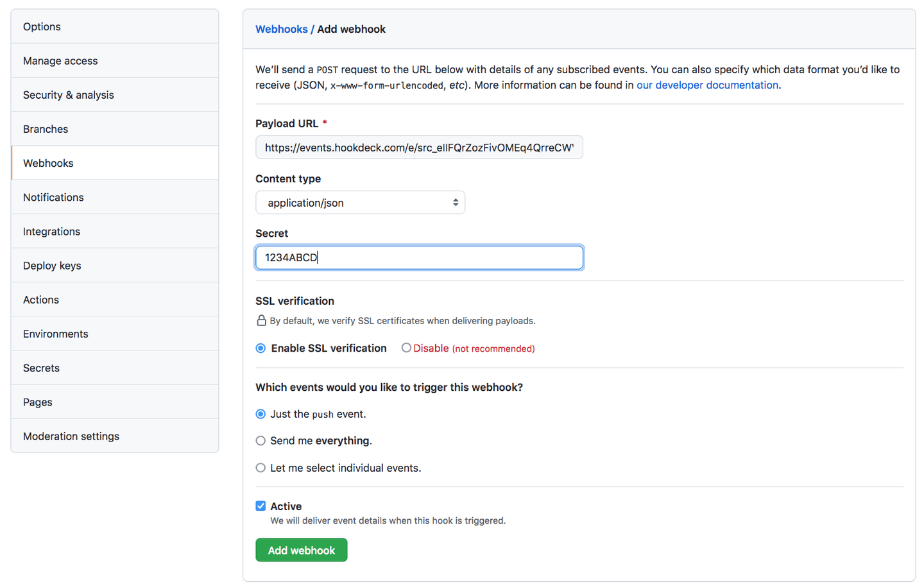Click the Add webhook button
924x584 pixels.
point(301,550)
